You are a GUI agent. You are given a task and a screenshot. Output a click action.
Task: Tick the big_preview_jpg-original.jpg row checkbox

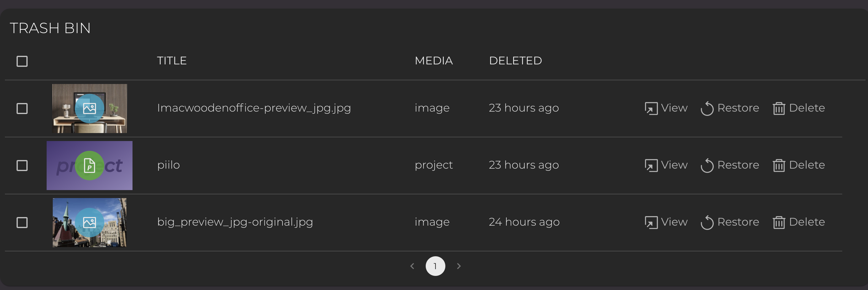(x=22, y=222)
